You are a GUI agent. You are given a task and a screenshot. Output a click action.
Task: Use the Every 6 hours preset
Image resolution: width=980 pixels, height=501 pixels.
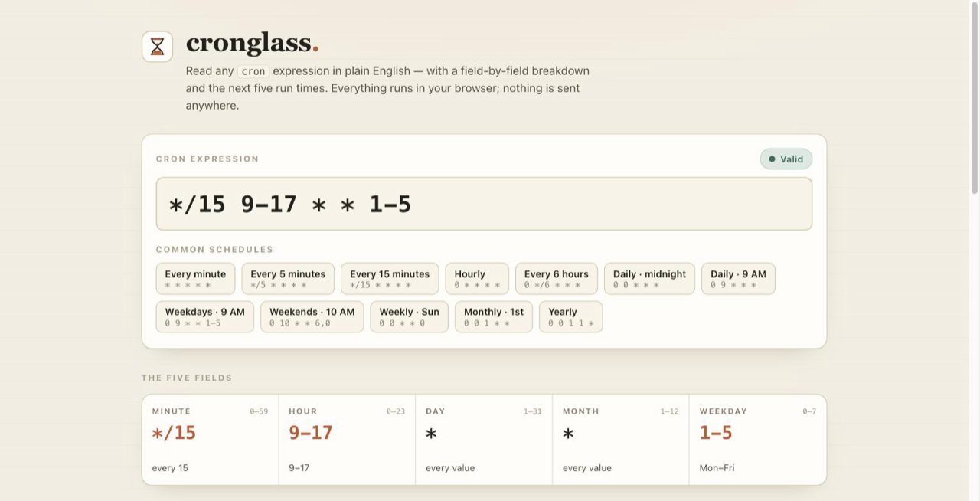coord(557,279)
